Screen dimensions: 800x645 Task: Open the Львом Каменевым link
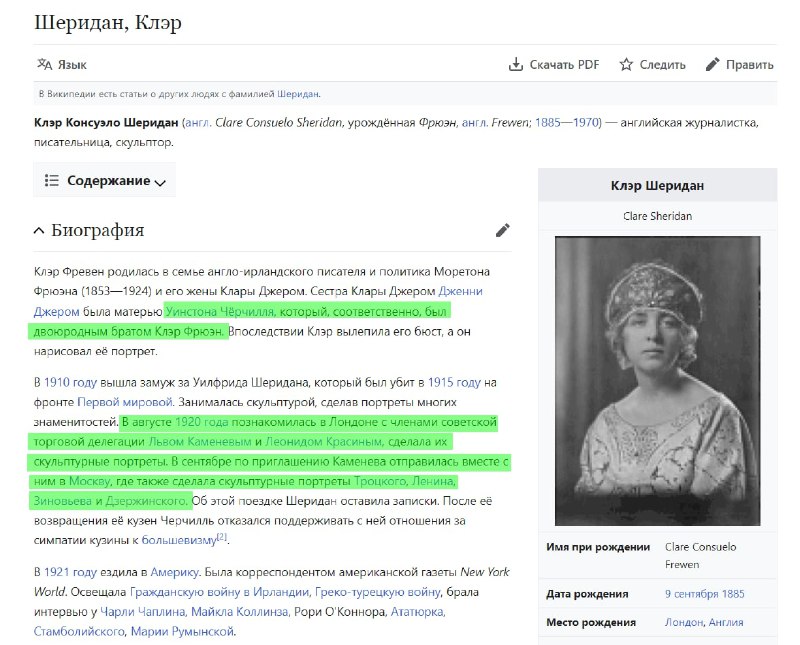[x=200, y=441]
